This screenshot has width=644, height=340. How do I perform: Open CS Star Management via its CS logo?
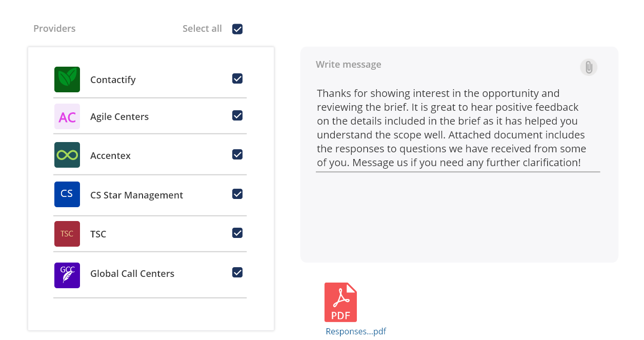67,194
